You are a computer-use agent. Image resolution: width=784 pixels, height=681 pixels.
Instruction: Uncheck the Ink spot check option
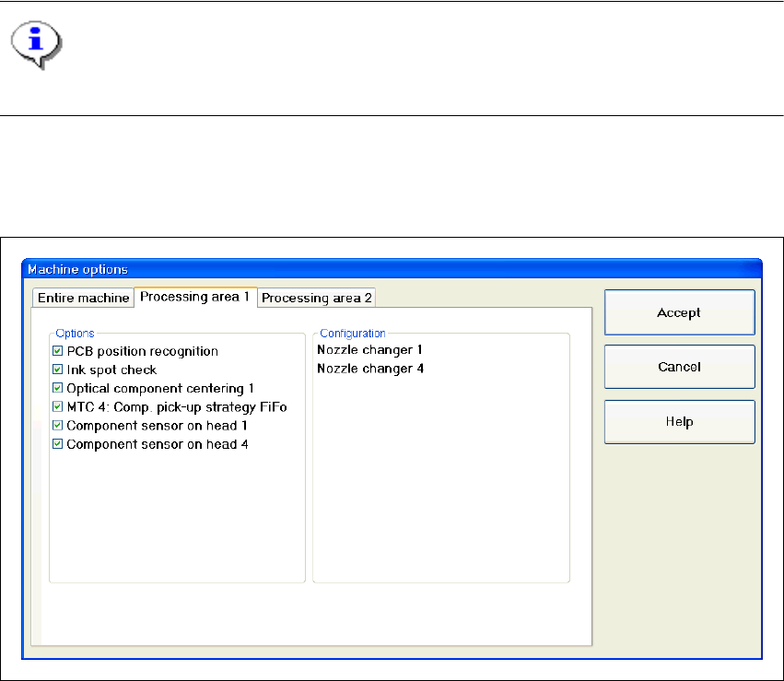[x=58, y=370]
